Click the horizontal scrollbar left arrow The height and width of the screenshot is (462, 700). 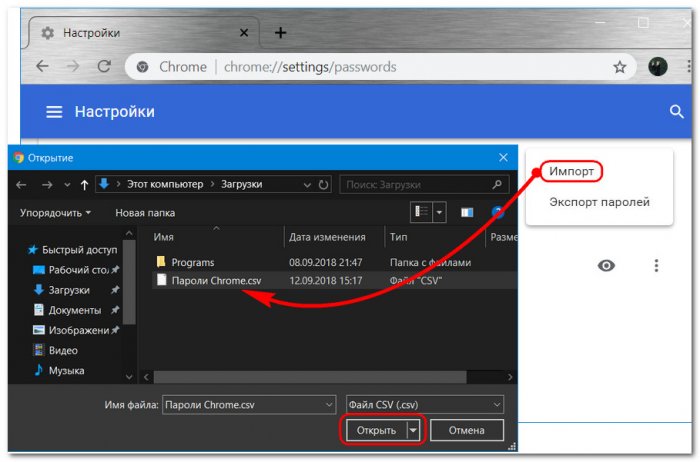[146, 377]
